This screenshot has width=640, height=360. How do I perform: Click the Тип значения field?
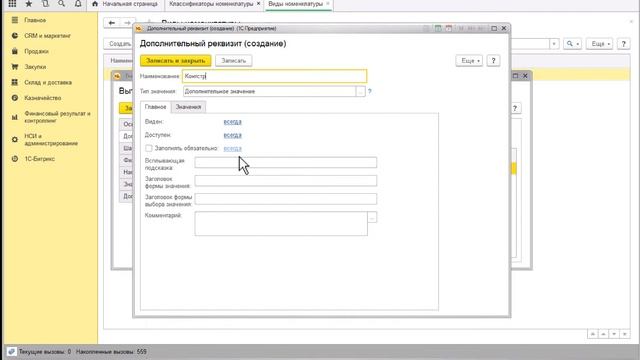[x=269, y=91]
